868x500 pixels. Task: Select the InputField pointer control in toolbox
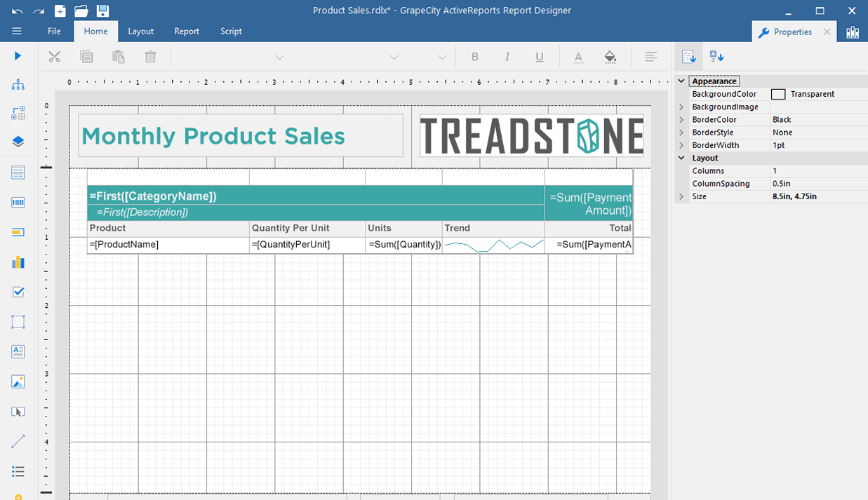click(x=18, y=412)
